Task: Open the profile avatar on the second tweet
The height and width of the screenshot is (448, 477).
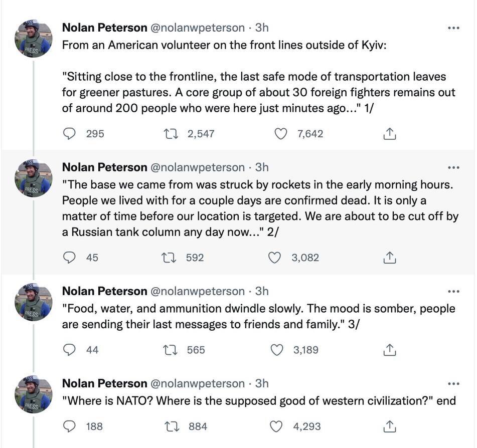Action: coord(34,178)
